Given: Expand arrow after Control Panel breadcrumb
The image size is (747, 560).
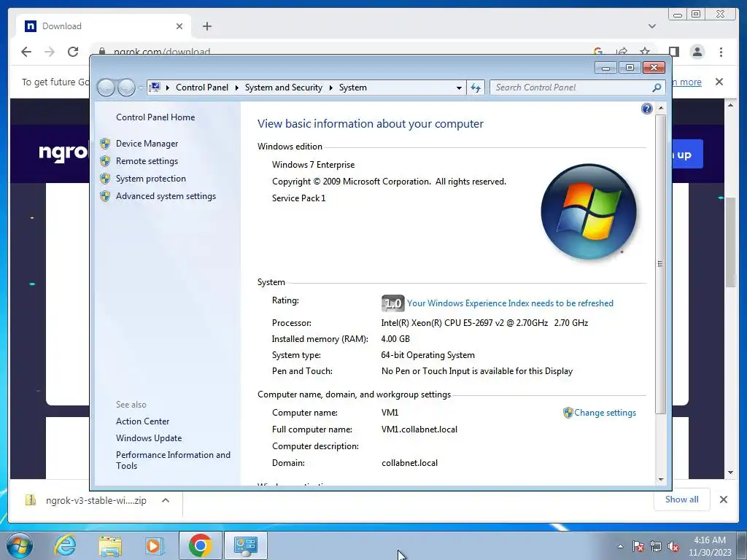Looking at the screenshot, I should [x=237, y=88].
